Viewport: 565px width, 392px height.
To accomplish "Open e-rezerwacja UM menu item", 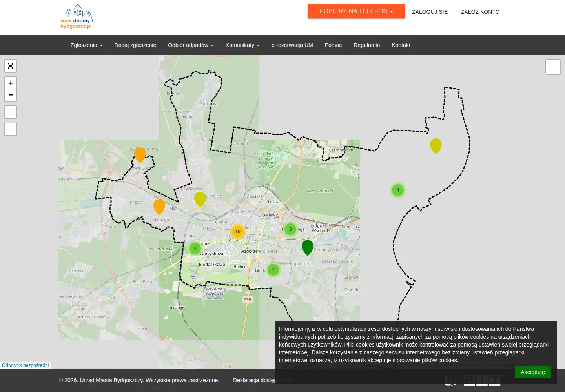I will [292, 45].
